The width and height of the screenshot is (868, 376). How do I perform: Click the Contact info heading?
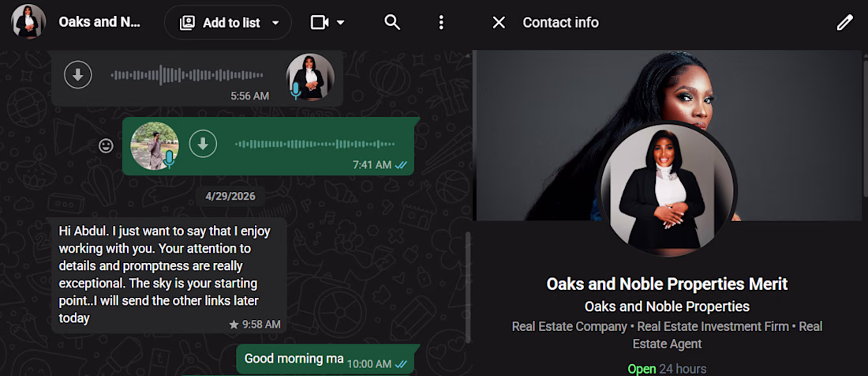coord(561,23)
